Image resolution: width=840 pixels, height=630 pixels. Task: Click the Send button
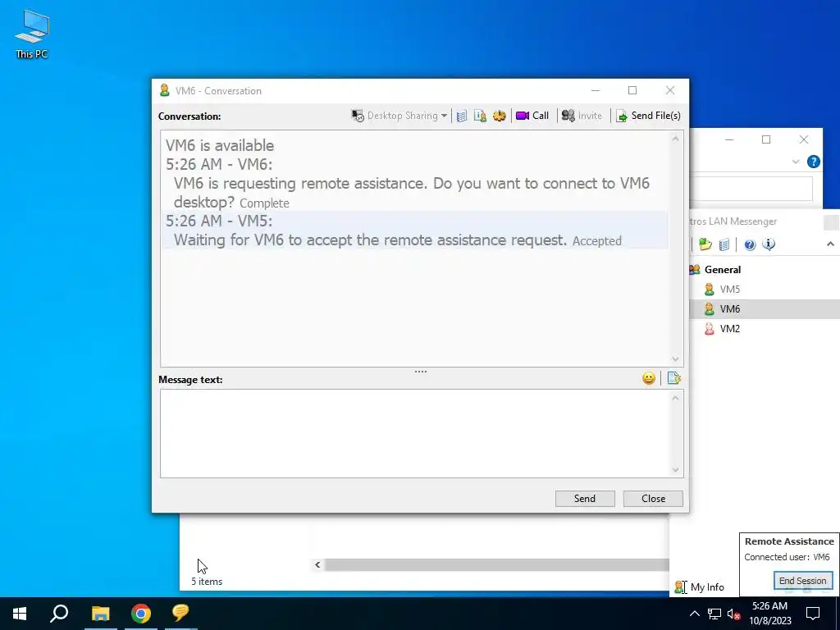tap(584, 499)
